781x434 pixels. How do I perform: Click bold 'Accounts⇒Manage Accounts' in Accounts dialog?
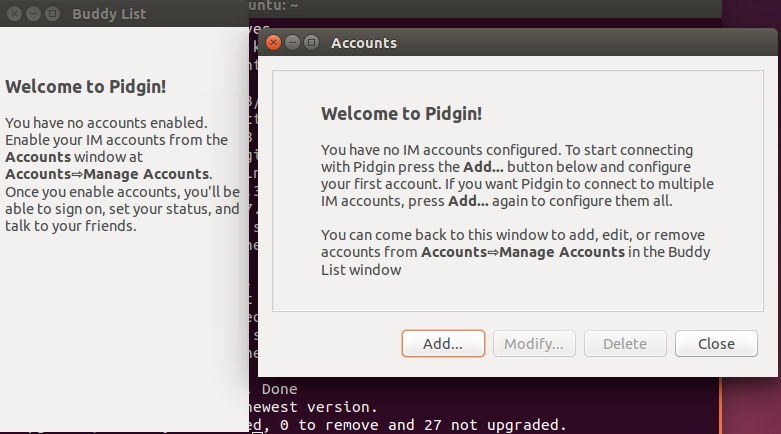523,252
